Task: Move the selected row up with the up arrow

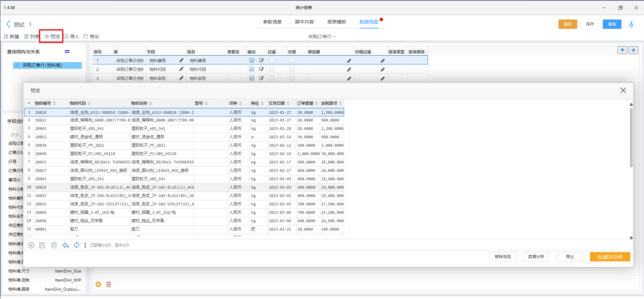Action: point(623,50)
